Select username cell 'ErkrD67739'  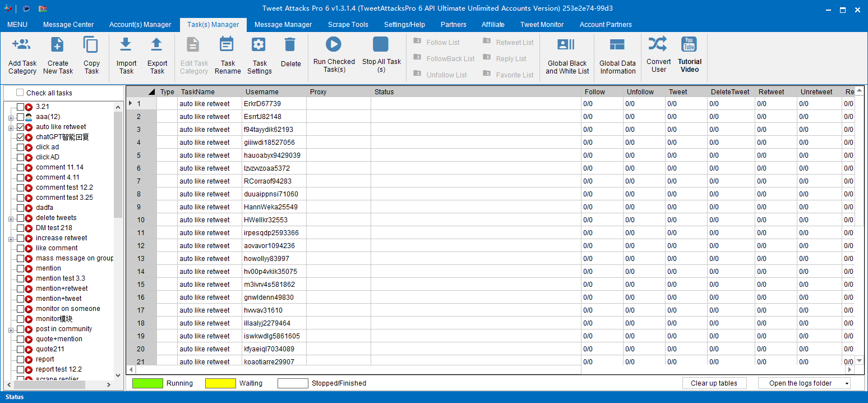(x=274, y=104)
